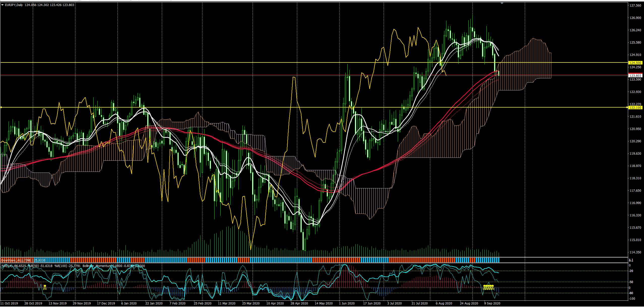644x307 pixels.
Task: Click the 114.350 price on the scale
Action: [635, 252]
